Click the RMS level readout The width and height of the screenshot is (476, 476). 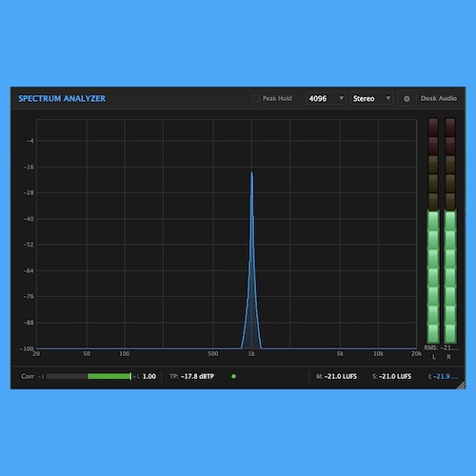click(x=442, y=347)
